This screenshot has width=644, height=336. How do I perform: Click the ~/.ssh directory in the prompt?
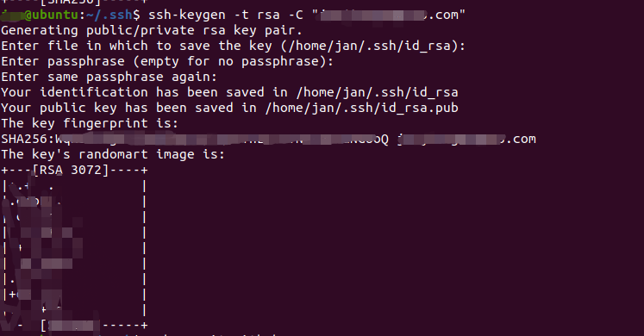pos(109,16)
